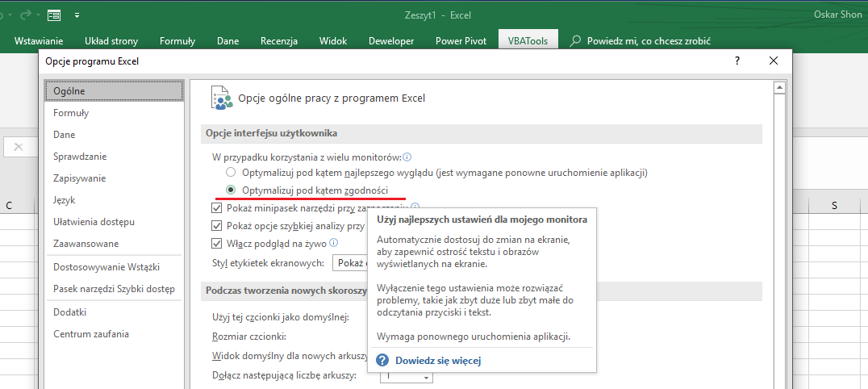Open Dodatki options category
The height and width of the screenshot is (389, 868).
tap(114, 312)
